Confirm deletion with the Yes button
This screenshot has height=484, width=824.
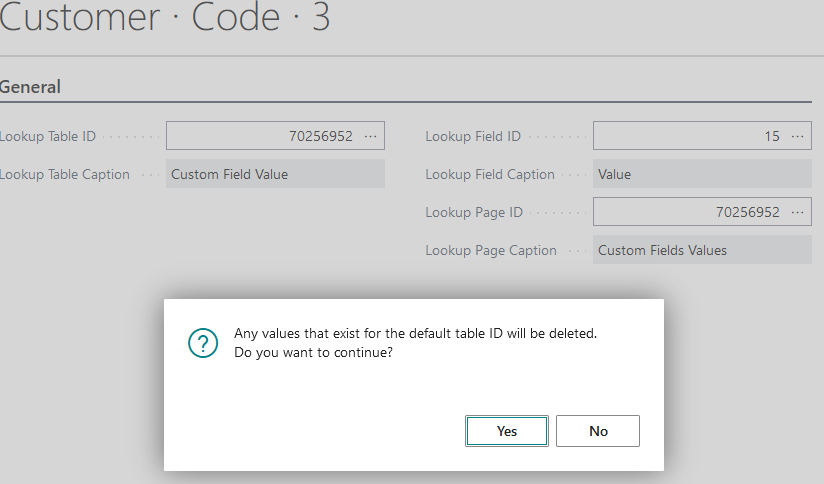[x=506, y=431]
